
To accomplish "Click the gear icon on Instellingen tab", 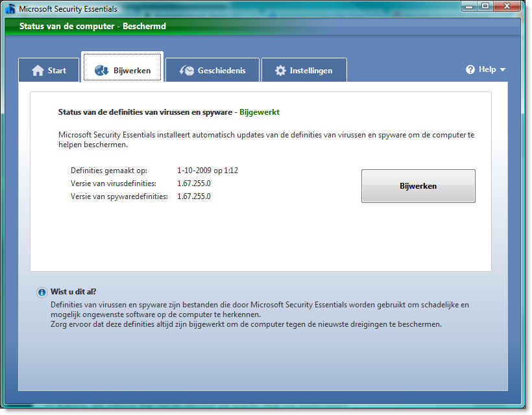I will pos(280,71).
